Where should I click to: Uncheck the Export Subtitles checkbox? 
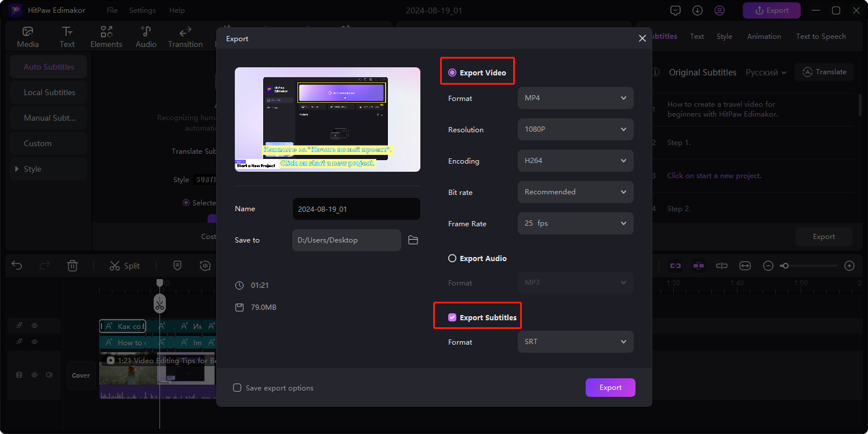(x=452, y=317)
